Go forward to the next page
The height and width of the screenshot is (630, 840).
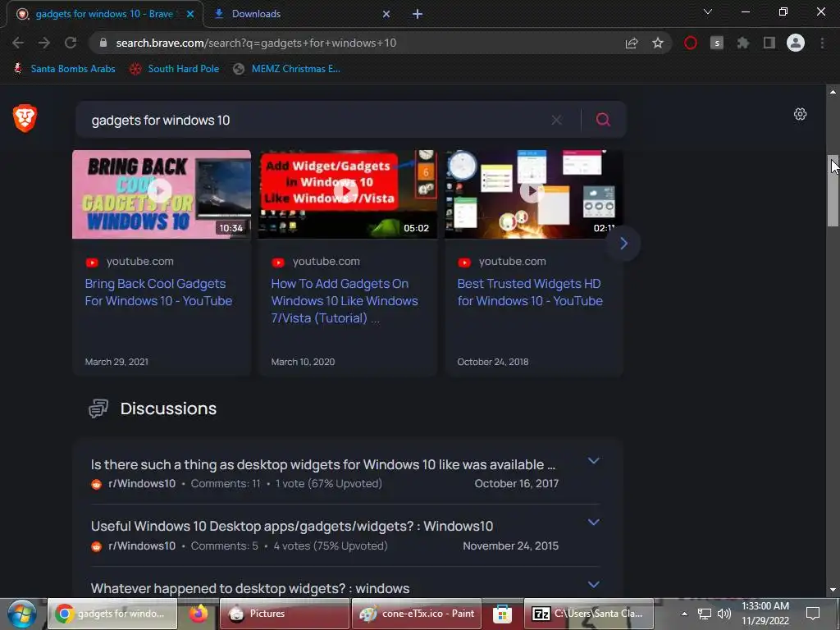tap(44, 43)
